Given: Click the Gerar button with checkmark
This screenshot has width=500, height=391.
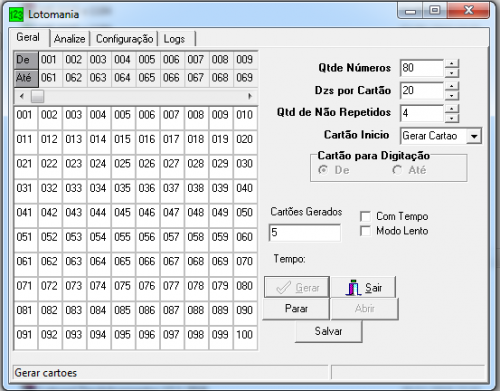Looking at the screenshot, I should pyautogui.click(x=297, y=287).
